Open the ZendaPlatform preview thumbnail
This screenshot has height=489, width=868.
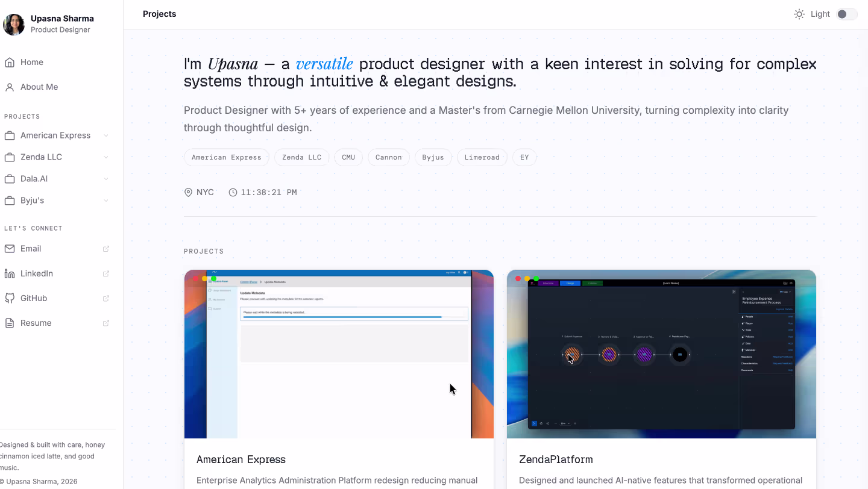[x=661, y=354]
